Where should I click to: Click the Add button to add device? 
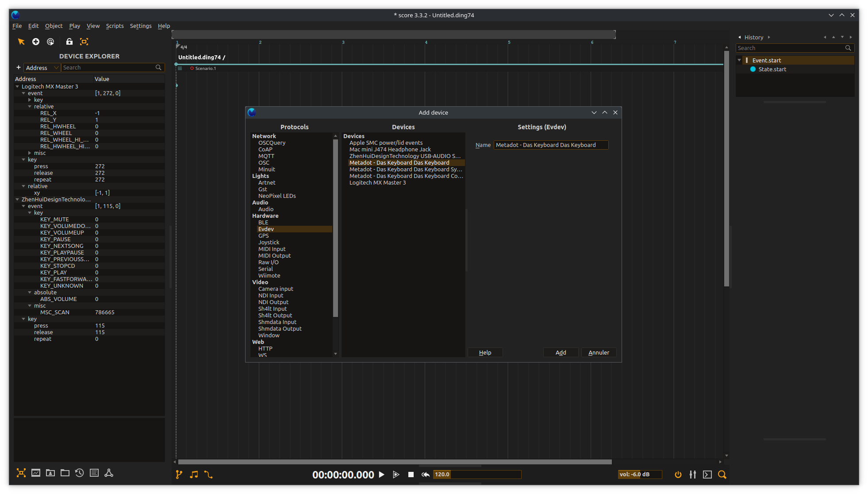pos(561,352)
